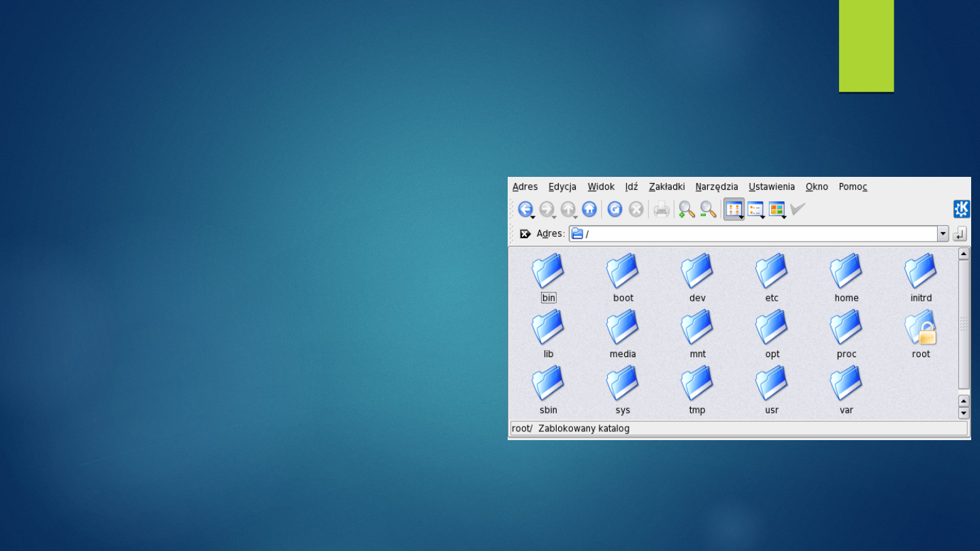Open the Idź menu
The height and width of the screenshot is (551, 980).
632,186
